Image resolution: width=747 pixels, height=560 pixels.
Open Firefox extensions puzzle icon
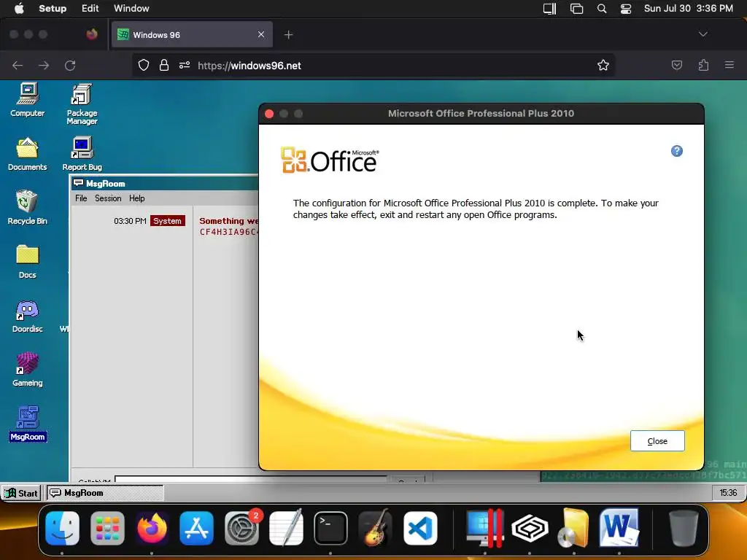(703, 65)
